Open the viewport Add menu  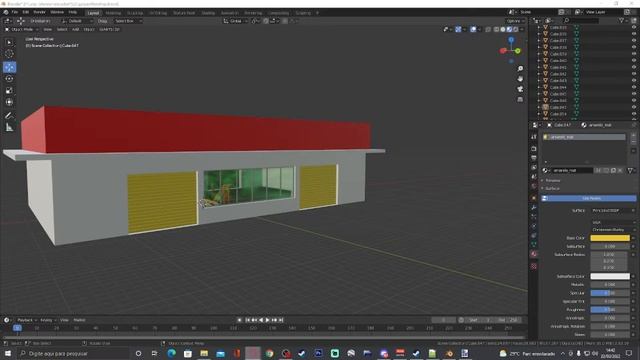pos(76,29)
